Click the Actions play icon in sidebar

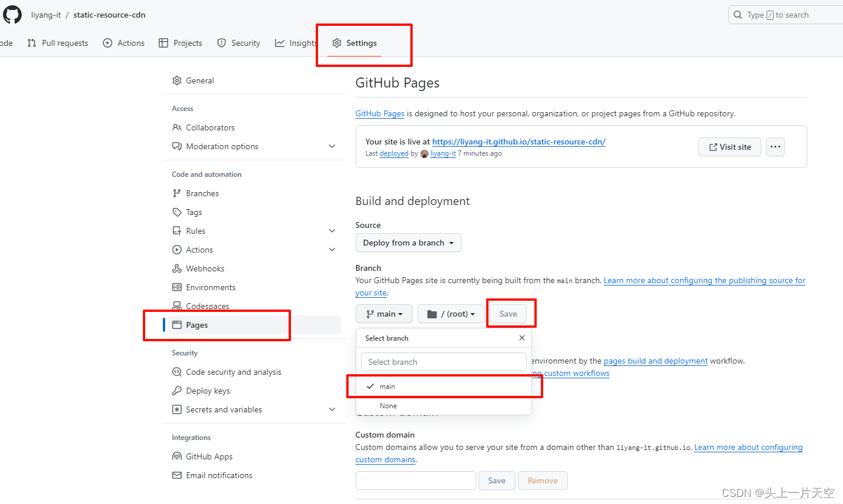(x=177, y=250)
